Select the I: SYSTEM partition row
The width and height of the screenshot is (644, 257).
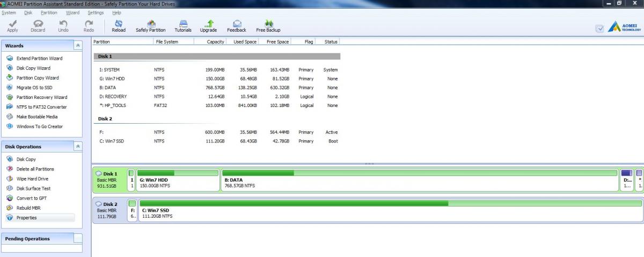(x=217, y=70)
